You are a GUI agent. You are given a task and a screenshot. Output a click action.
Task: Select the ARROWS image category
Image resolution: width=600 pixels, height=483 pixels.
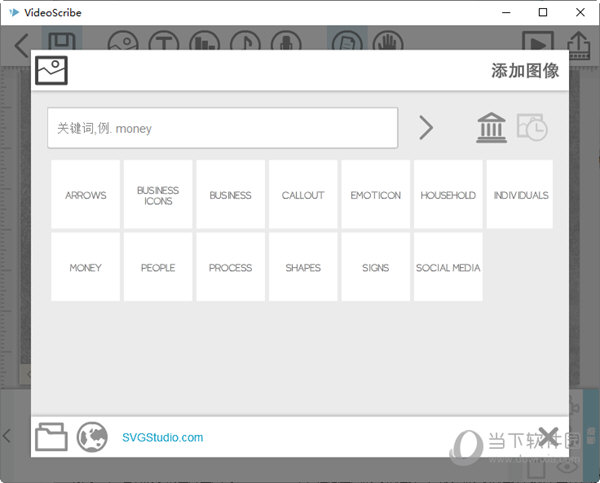[x=85, y=195]
